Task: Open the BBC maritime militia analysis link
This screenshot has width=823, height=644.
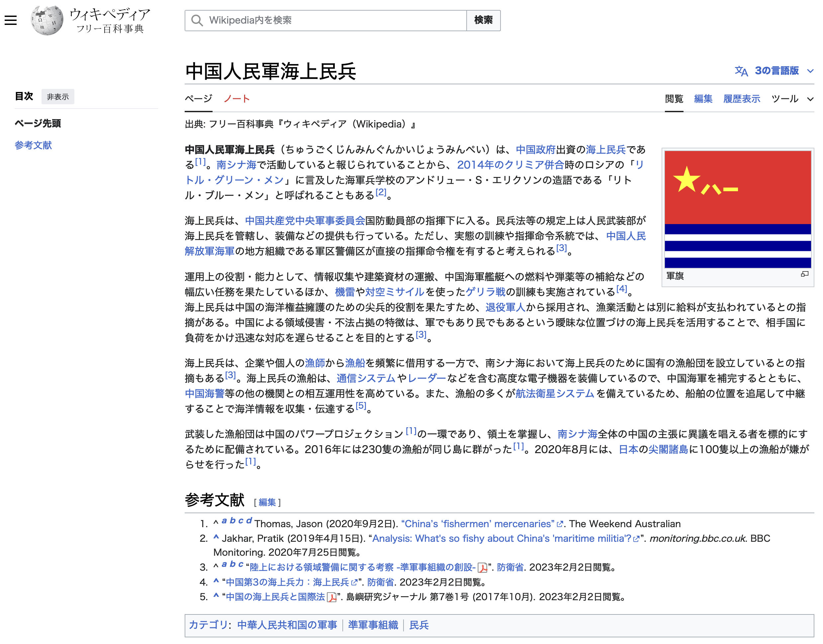Action: [502, 539]
